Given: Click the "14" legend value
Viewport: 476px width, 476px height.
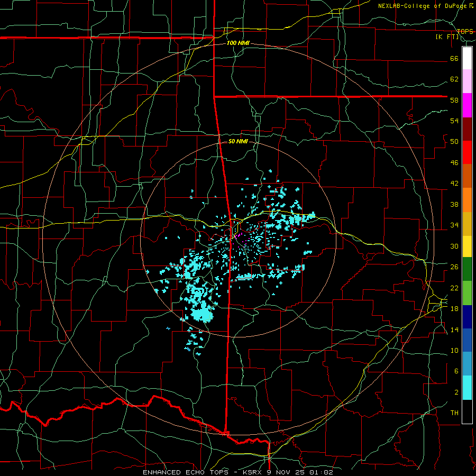Looking at the screenshot, I should [x=454, y=329].
